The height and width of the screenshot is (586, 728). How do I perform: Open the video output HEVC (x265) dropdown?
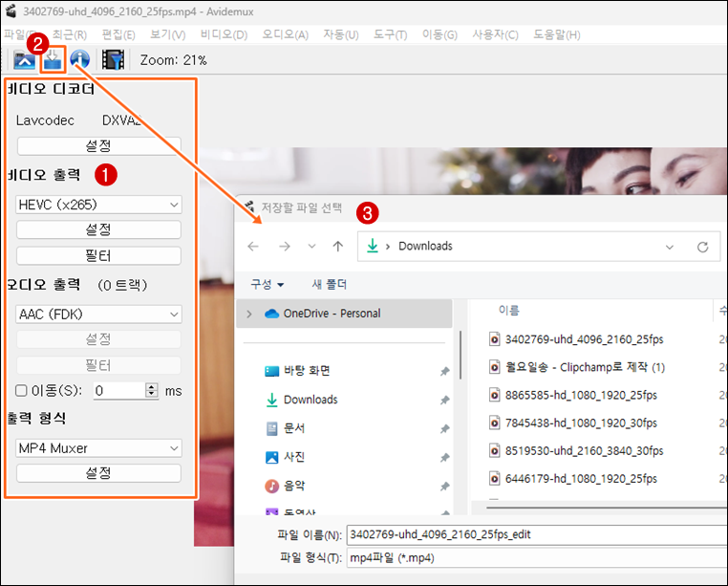tap(98, 205)
